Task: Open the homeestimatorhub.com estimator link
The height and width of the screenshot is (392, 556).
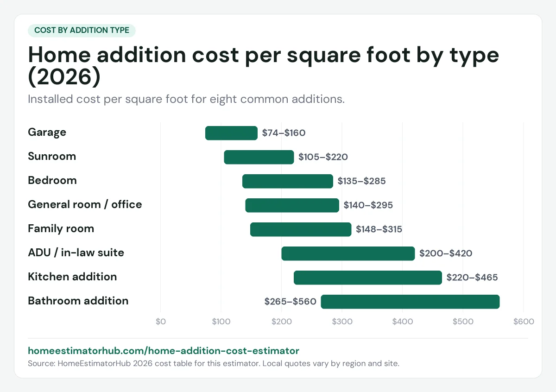Action: click(x=164, y=351)
